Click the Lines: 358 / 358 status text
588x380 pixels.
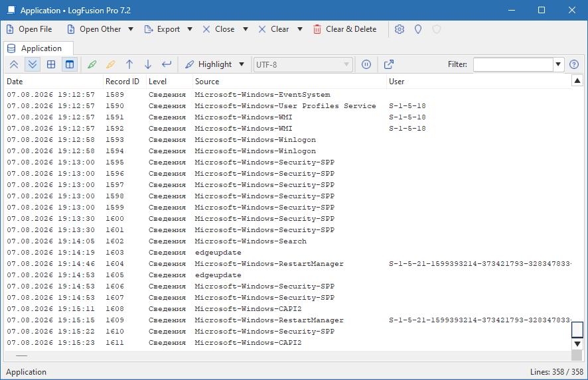pos(557,372)
